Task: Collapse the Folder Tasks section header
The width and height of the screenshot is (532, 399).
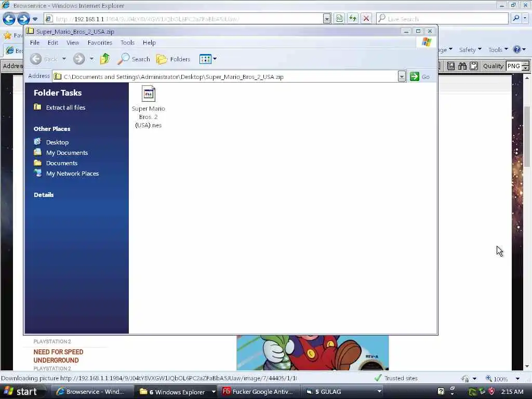Action: pos(58,92)
